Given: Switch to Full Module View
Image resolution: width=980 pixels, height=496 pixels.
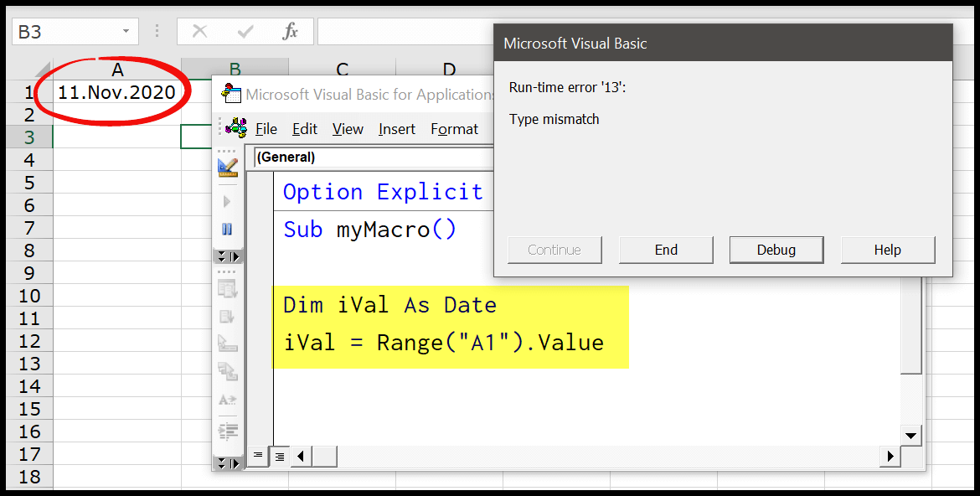Looking at the screenshot, I should click(280, 455).
